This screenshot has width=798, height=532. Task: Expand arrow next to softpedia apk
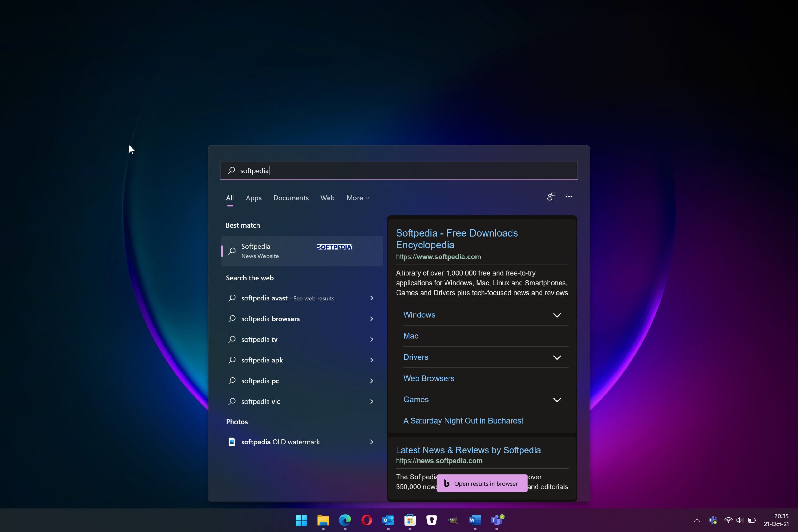(x=372, y=360)
